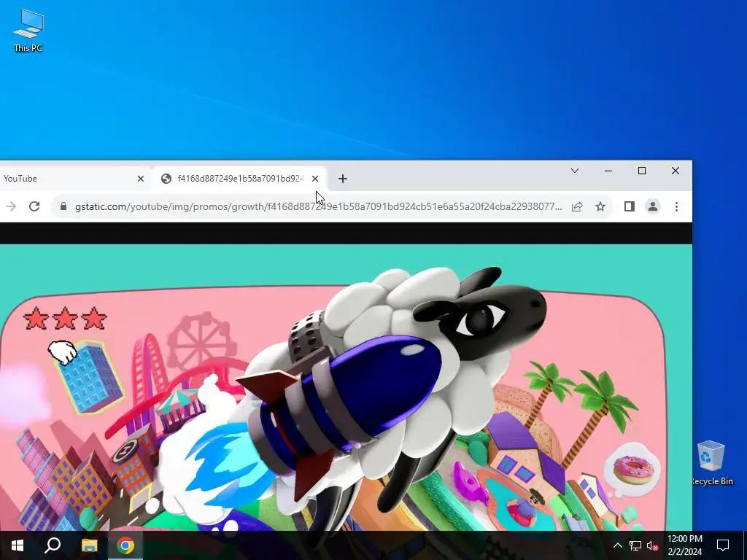Open the Chrome profile menu

point(653,206)
